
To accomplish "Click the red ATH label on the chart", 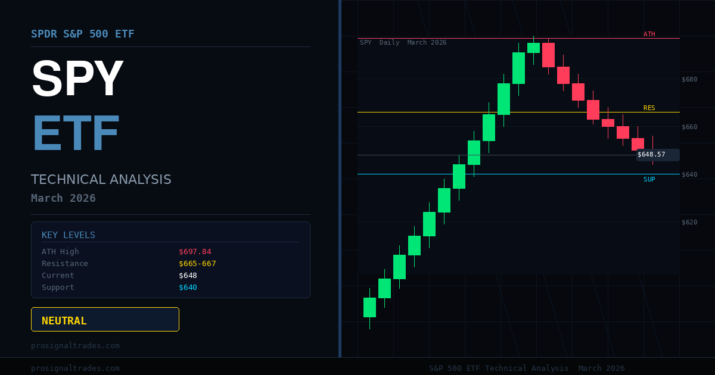I will (x=649, y=34).
